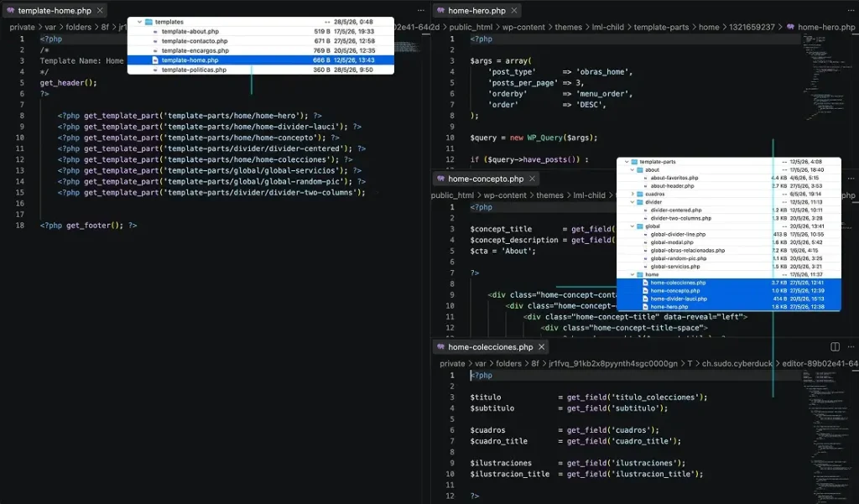The image size is (859, 504).
Task: Select the template-politicas.php file row
Action: [x=261, y=70]
